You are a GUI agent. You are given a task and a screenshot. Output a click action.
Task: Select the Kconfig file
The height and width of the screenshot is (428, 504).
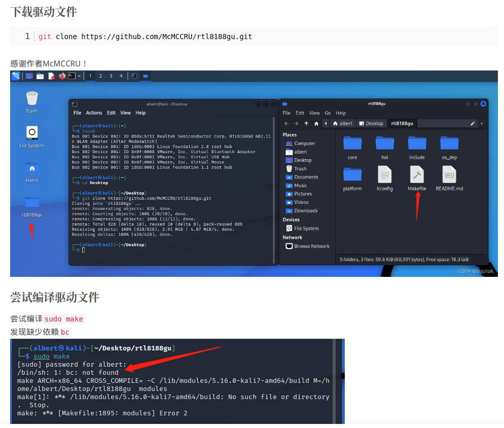(385, 179)
